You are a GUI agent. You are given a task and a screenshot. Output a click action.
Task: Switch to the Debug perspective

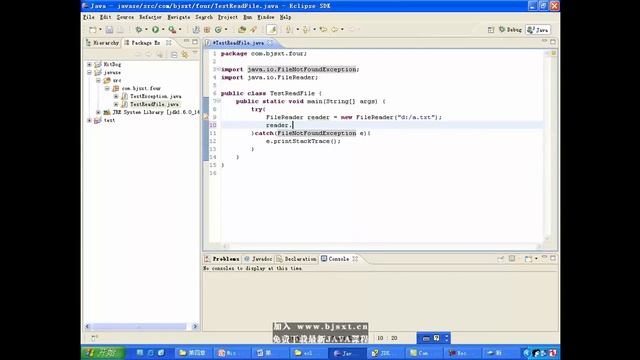tap(510, 30)
